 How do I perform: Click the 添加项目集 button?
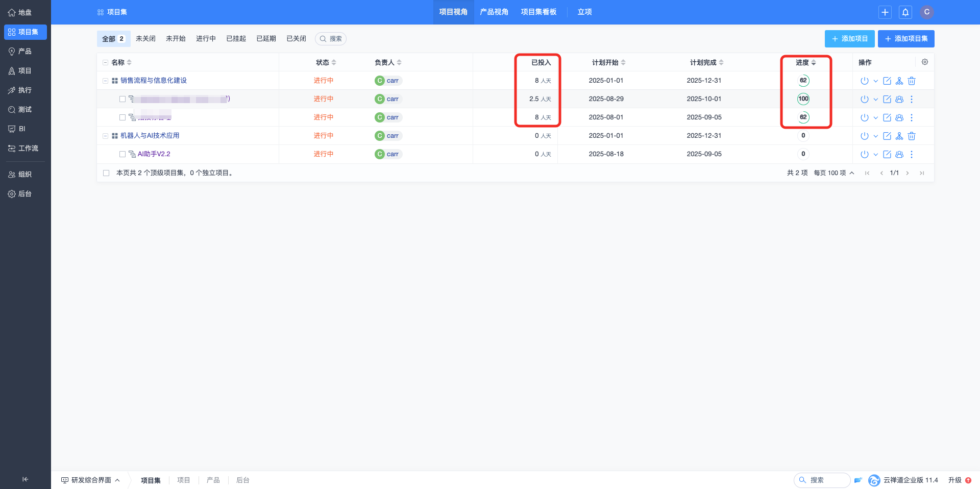pyautogui.click(x=905, y=39)
